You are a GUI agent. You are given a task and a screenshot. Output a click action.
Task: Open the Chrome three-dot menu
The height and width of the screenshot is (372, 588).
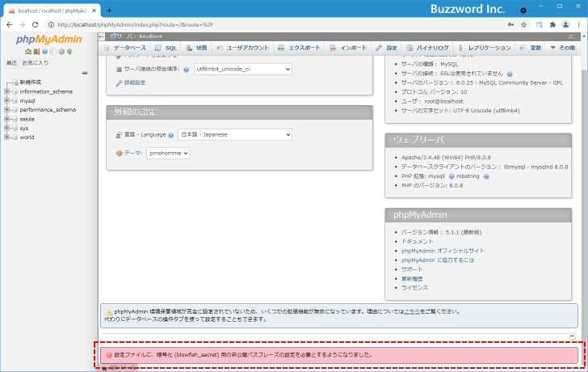pos(579,25)
